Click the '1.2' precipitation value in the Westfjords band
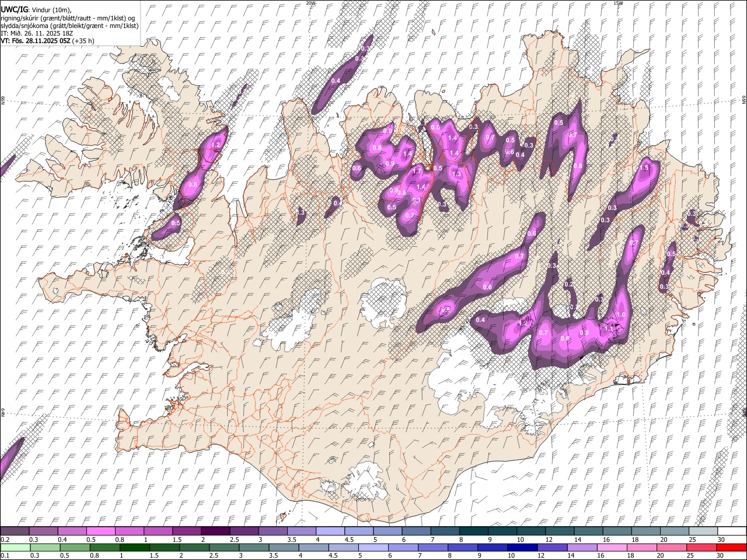This screenshot has height=560, width=747. pos(215,145)
